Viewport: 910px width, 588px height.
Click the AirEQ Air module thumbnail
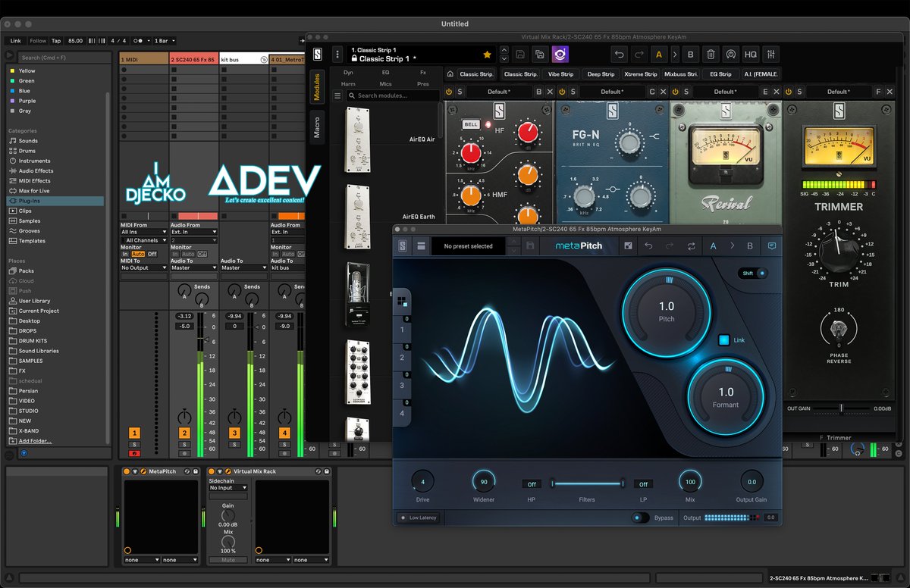358,139
